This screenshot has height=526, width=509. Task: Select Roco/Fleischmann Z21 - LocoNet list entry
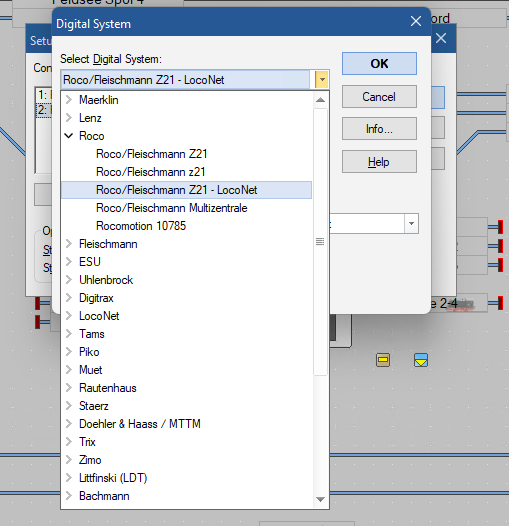pos(186,190)
